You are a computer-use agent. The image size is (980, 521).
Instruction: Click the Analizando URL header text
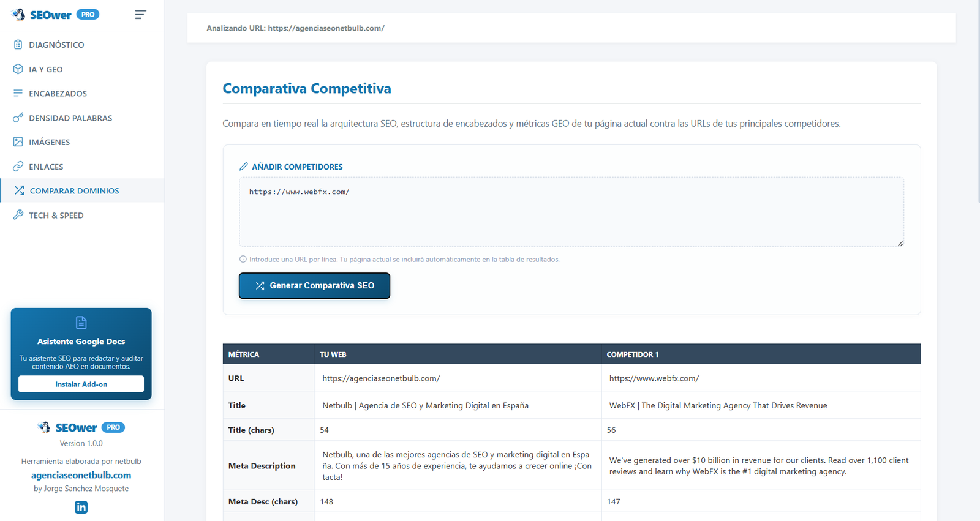click(x=295, y=28)
